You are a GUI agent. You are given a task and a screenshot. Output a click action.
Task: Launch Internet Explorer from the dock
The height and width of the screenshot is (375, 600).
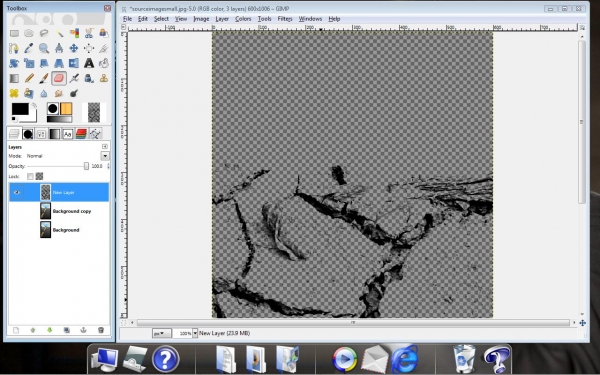(405, 359)
